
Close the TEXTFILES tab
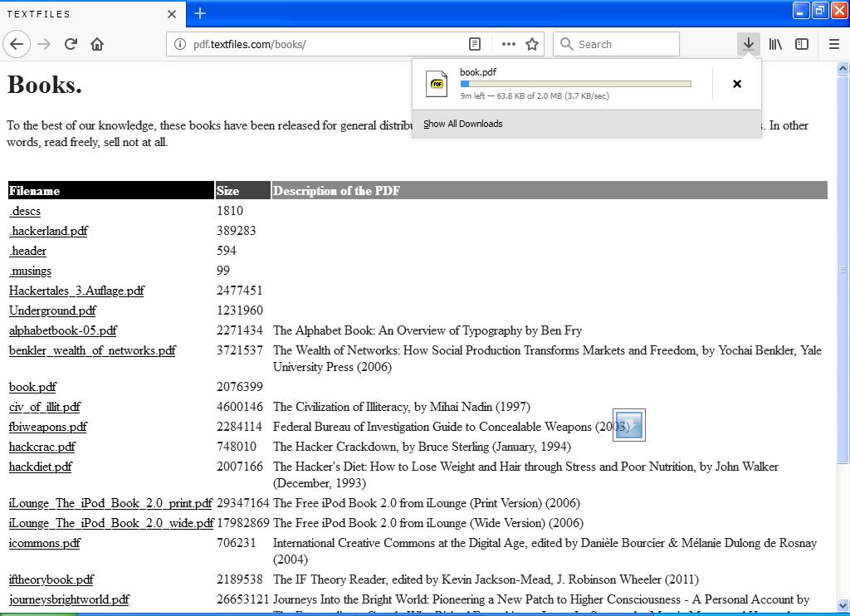point(172,14)
